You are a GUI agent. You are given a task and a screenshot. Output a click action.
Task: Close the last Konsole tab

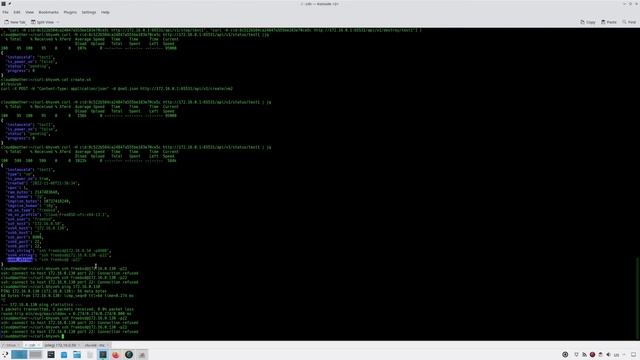point(108,345)
